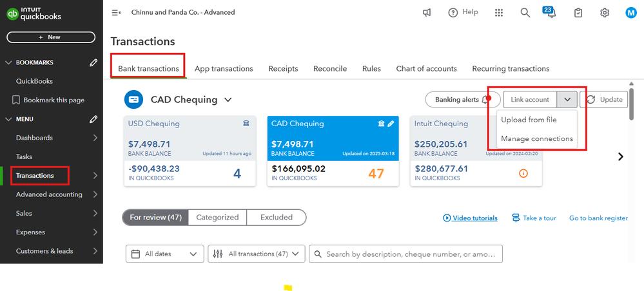Screen dimensions: 644x291
Task: Click the search magnifier icon
Action: click(525, 12)
